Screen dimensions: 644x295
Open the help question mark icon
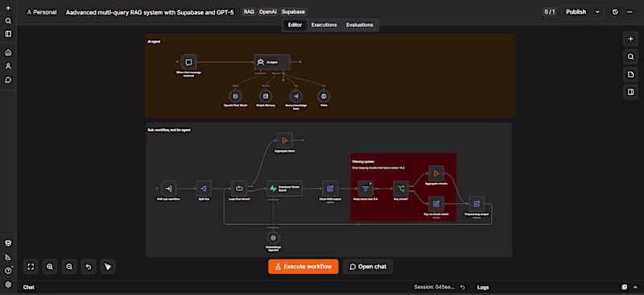pyautogui.click(x=8, y=271)
